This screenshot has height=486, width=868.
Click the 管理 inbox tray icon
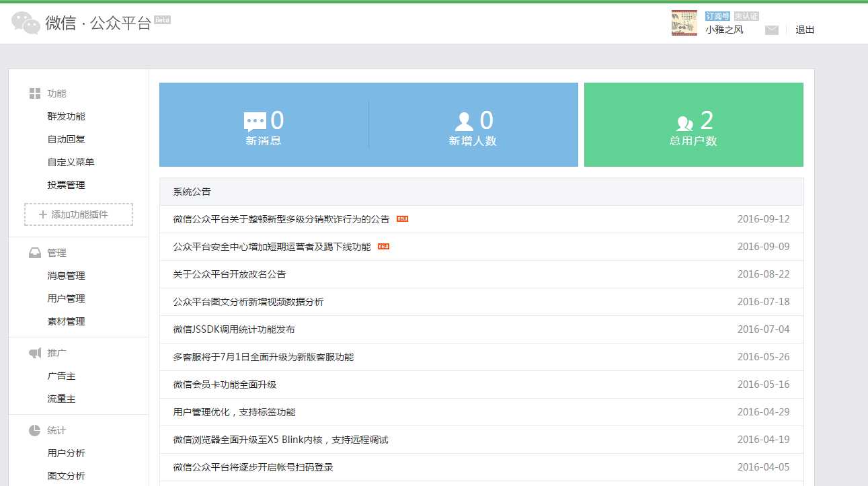coord(35,253)
